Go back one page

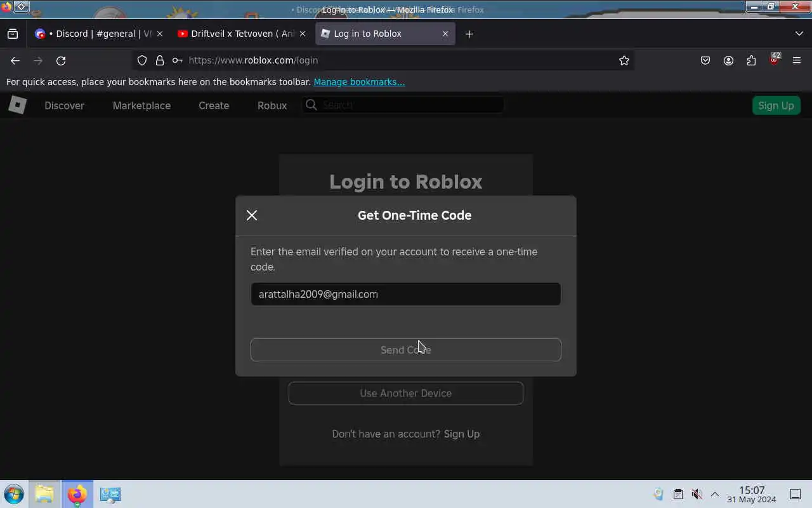point(15,60)
